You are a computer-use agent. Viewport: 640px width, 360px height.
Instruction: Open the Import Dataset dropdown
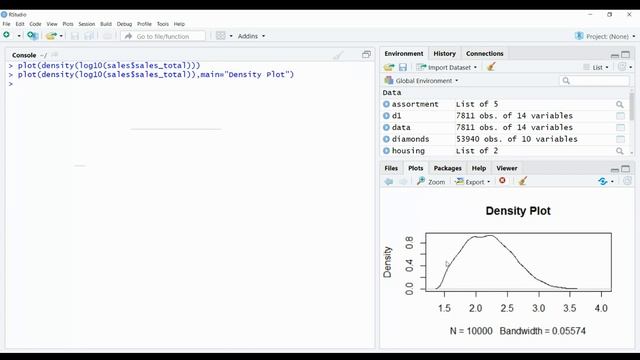click(447, 67)
